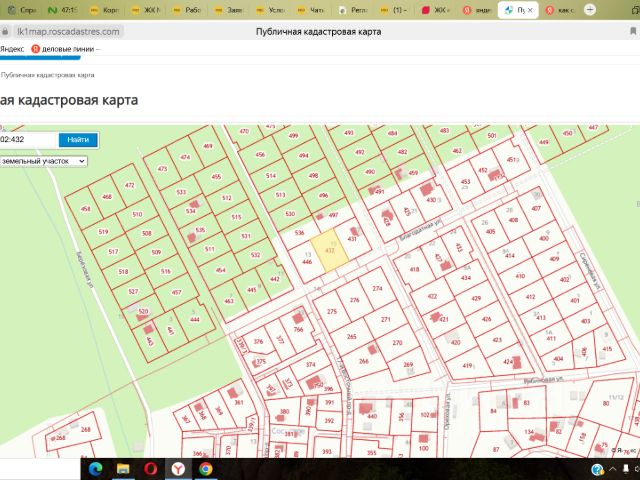Switch to the Корп browser tab
Screen dimensions: 640x480
[105, 10]
